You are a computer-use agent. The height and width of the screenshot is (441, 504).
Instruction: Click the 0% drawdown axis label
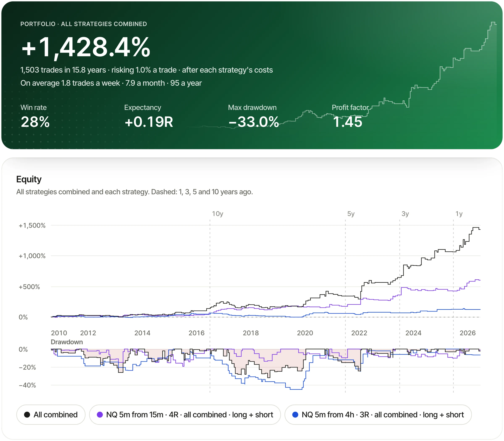[23, 349]
